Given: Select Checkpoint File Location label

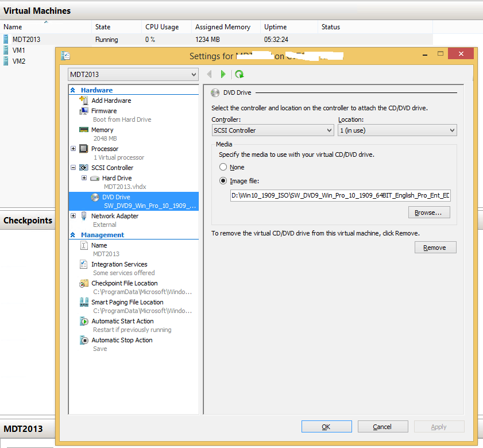Looking at the screenshot, I should point(125,283).
